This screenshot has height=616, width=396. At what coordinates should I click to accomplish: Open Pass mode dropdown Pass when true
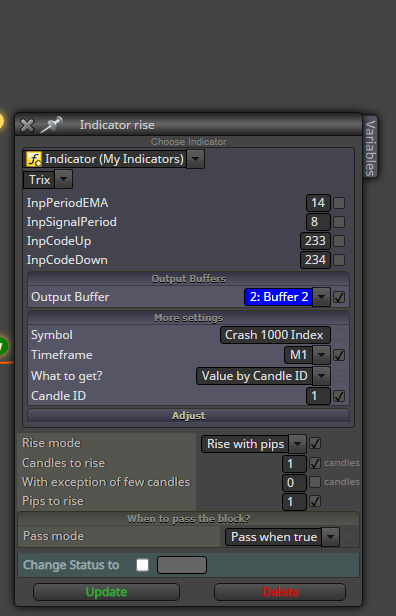[282, 537]
